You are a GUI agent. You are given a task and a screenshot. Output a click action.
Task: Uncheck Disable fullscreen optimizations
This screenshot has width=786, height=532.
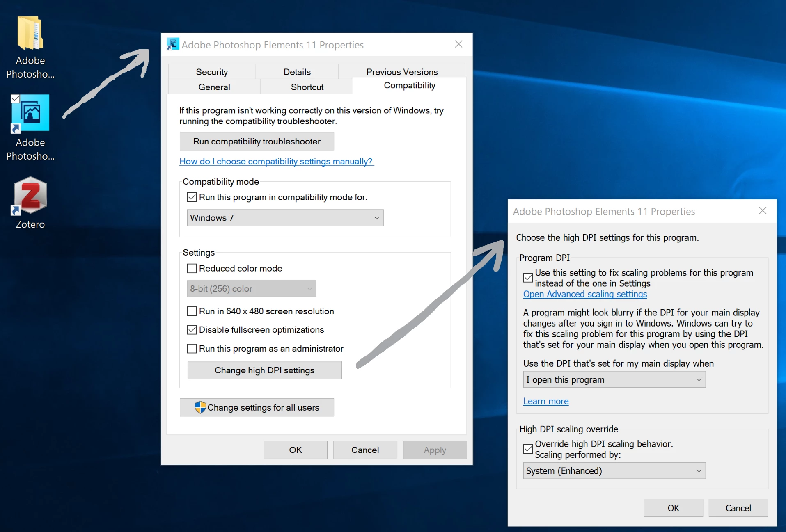192,330
